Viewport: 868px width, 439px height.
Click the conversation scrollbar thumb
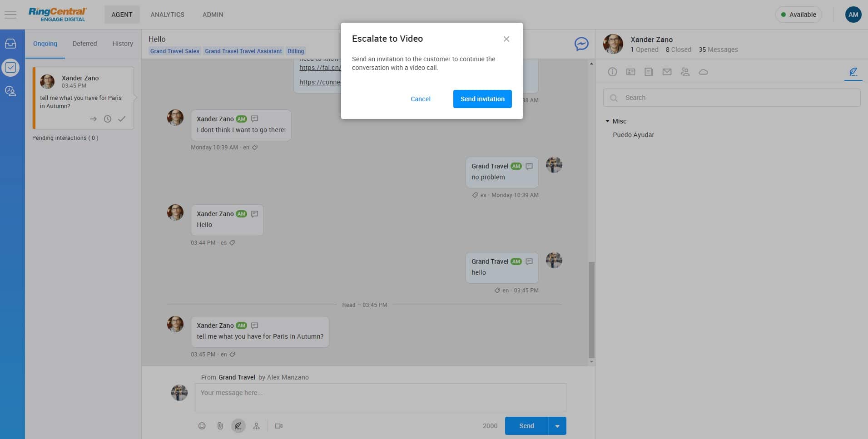pyautogui.click(x=591, y=309)
